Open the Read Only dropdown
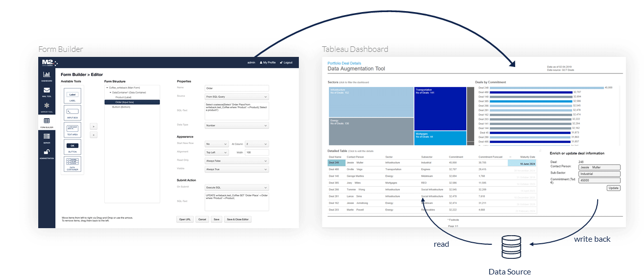The image size is (644, 278). [237, 161]
